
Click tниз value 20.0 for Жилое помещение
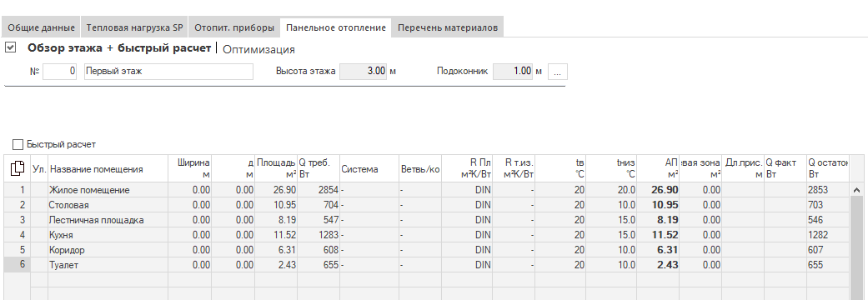tap(611, 190)
